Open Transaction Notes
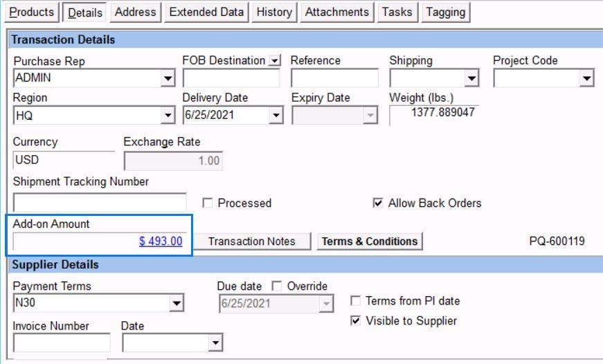Screen dimensions: 603x364 click(251, 242)
